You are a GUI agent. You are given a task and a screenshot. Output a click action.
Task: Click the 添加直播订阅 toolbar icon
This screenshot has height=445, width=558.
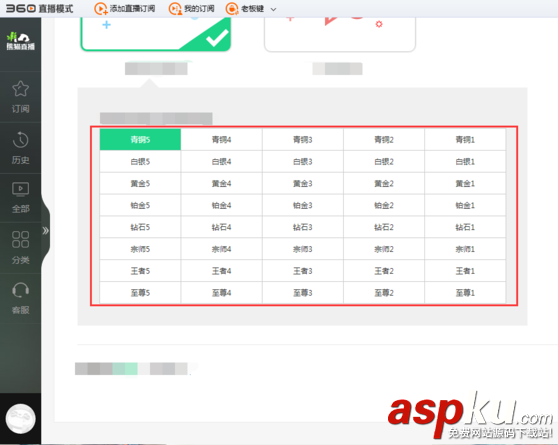[x=101, y=9]
